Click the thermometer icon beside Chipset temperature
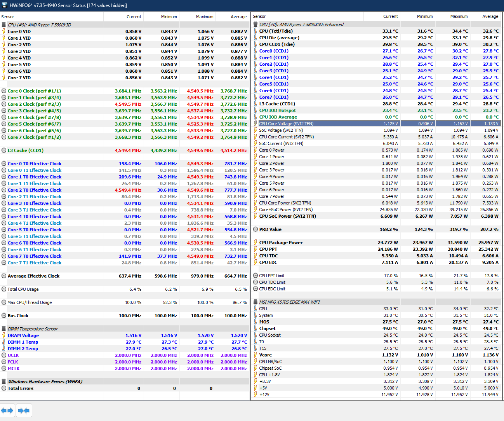504x421 pixels. (255, 328)
